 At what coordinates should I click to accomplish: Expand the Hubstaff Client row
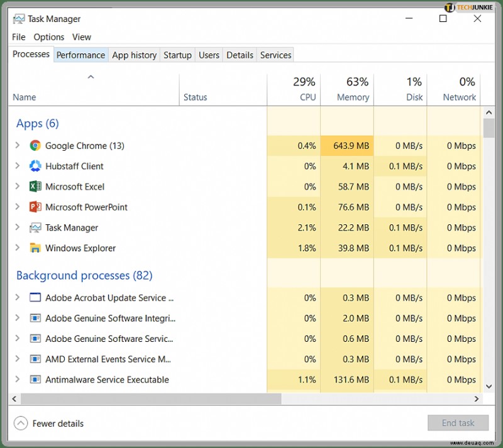pyautogui.click(x=18, y=166)
